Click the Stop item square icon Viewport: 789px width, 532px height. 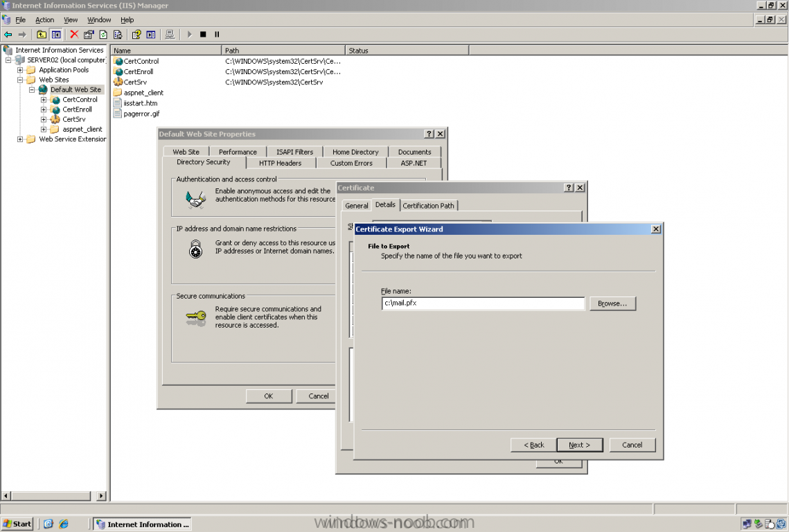click(203, 35)
